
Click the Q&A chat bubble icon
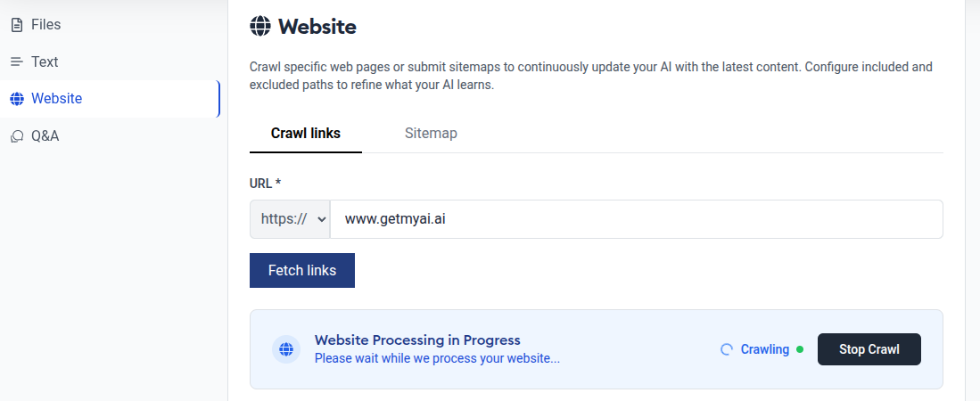click(17, 136)
